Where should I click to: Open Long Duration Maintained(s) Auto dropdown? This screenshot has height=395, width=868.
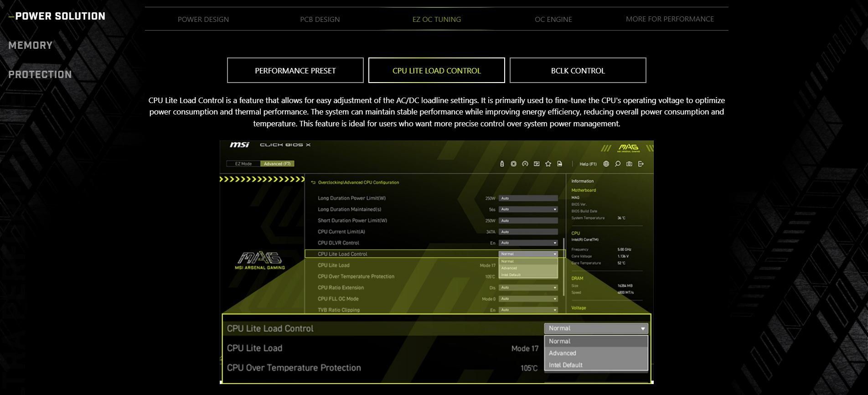(528, 209)
